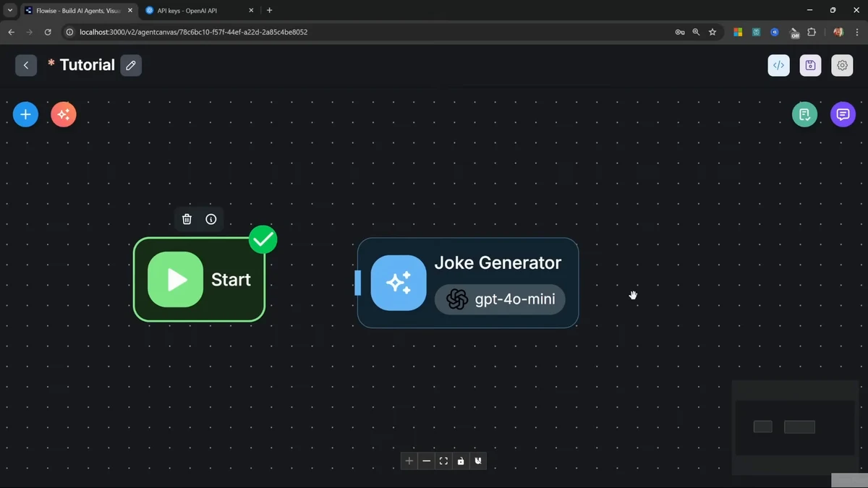Select the orange AI sparkles icon
The image size is (868, 488).
(63, 114)
